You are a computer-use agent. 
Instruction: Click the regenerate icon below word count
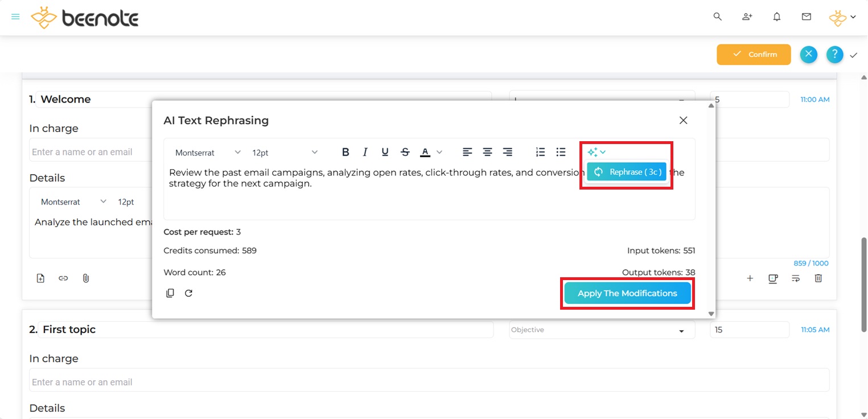tap(188, 293)
